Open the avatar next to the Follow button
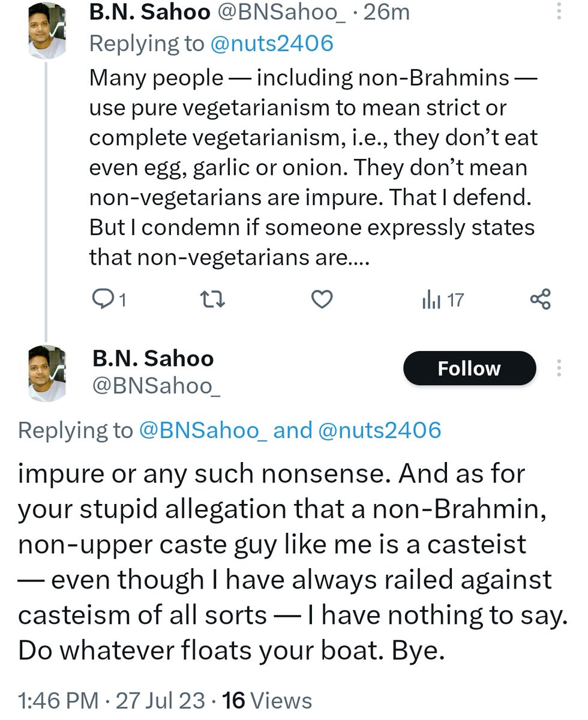Image resolution: width=588 pixels, height=720 pixels. tap(47, 373)
